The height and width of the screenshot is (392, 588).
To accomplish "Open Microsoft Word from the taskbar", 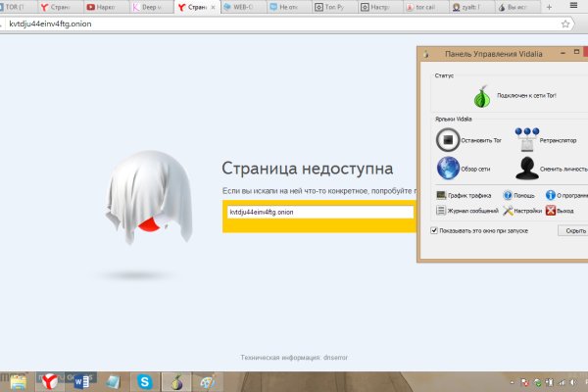I will (80, 381).
